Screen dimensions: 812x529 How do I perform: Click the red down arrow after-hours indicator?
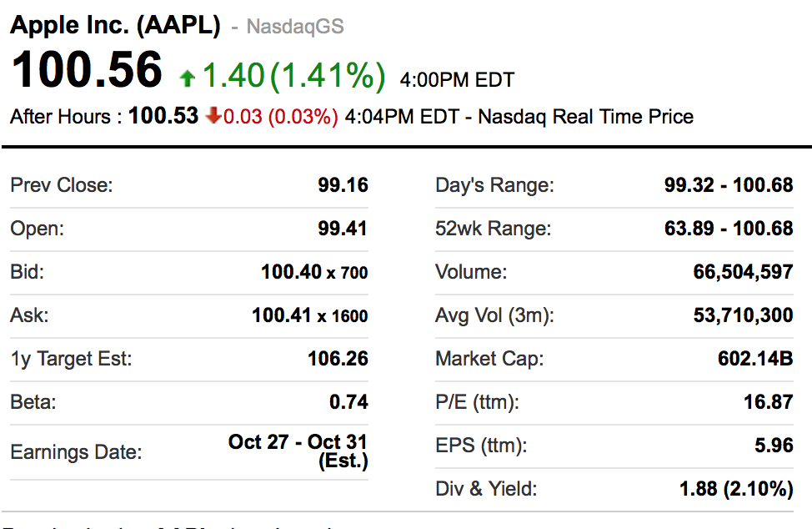(x=213, y=117)
